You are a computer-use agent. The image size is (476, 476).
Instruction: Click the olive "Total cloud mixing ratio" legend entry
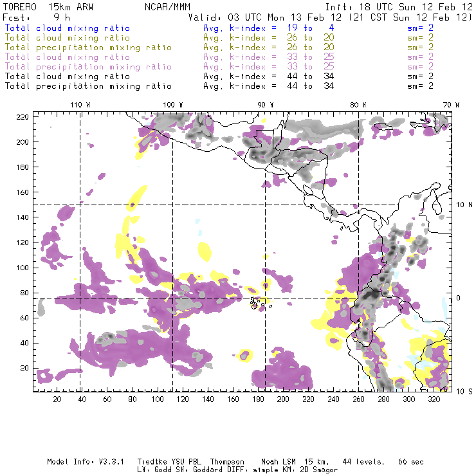[68, 38]
